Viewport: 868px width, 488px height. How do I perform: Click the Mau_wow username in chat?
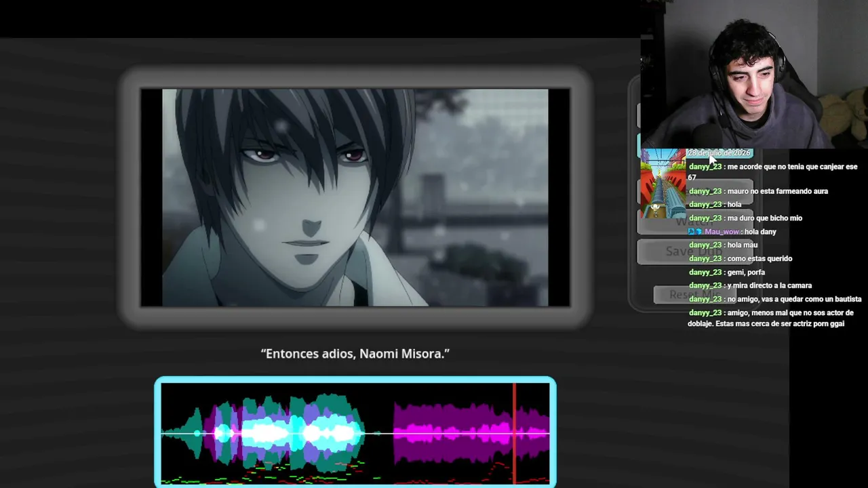click(x=722, y=232)
